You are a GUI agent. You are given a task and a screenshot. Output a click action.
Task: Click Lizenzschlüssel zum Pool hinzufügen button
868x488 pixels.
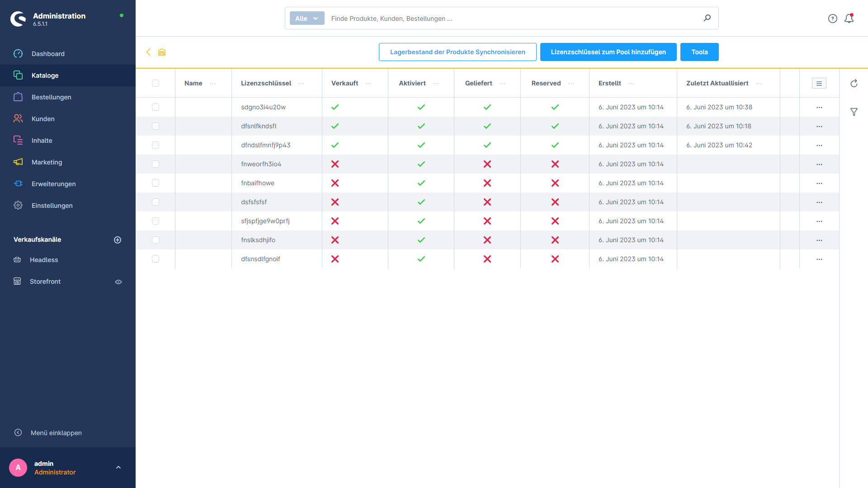pos(608,52)
